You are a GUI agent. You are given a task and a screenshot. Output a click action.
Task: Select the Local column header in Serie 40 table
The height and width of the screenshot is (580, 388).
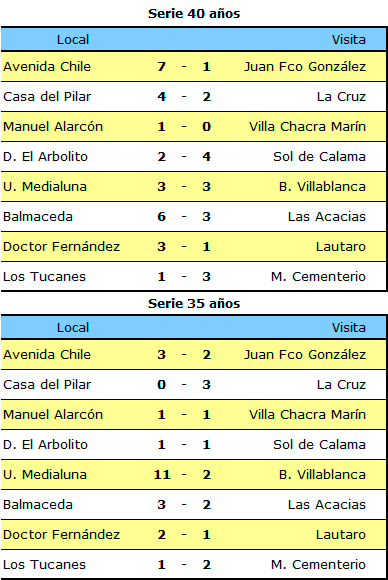point(73,40)
